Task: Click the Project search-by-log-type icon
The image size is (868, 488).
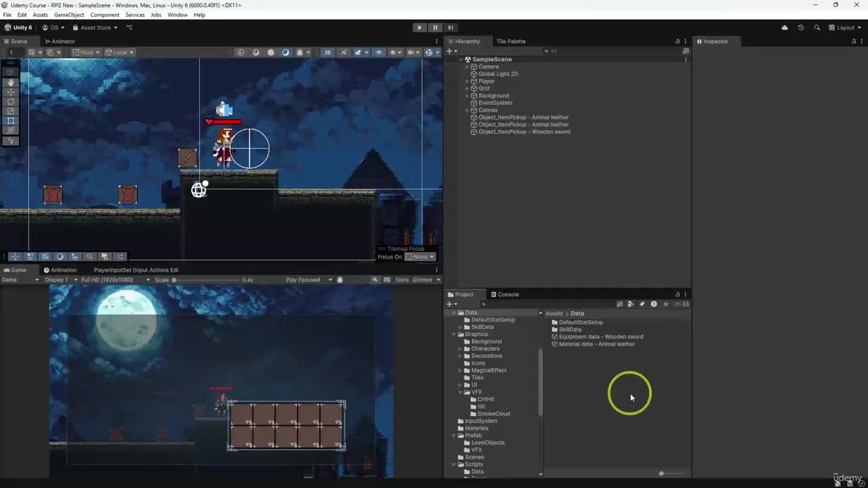Action: (x=654, y=304)
